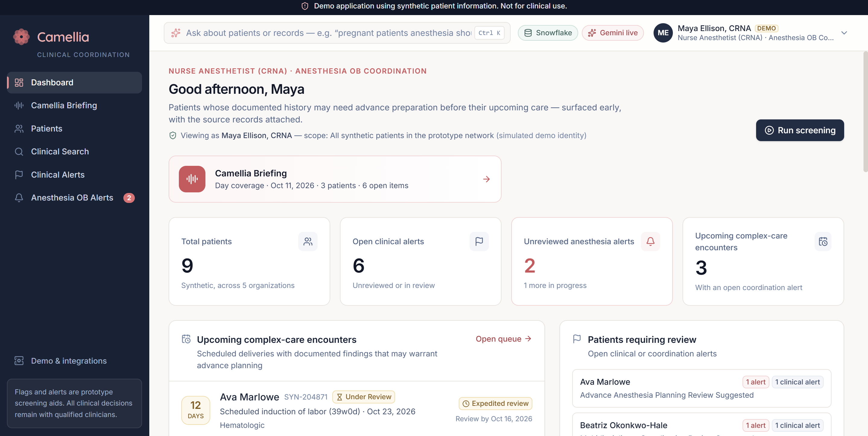Viewport: 868px width, 436px height.
Task: Click the warning icon in the demo banner
Action: [x=305, y=6]
